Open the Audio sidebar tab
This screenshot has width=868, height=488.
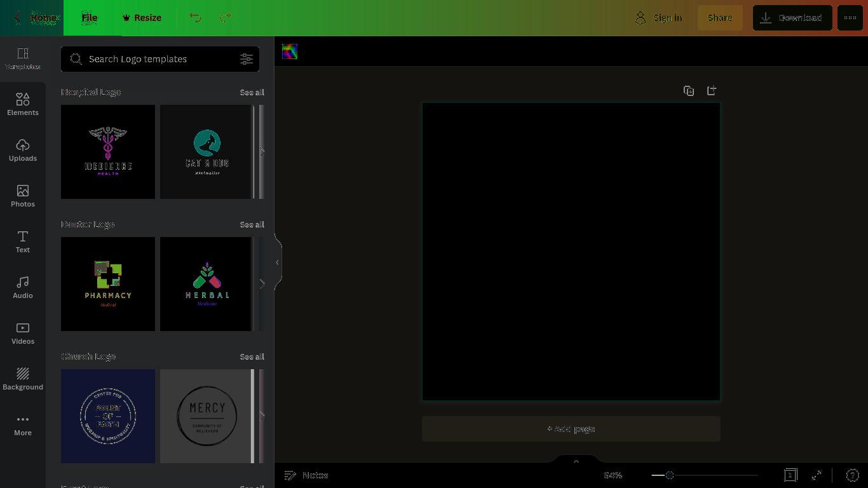pos(23,288)
